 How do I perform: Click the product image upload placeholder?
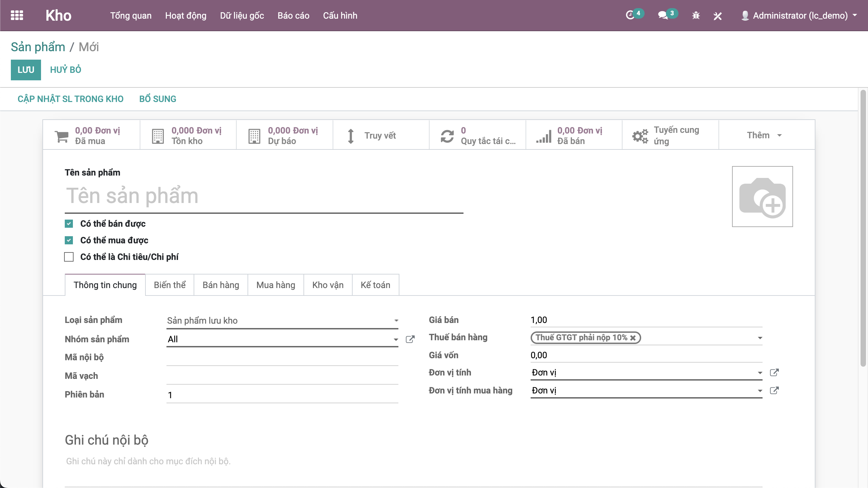762,197
